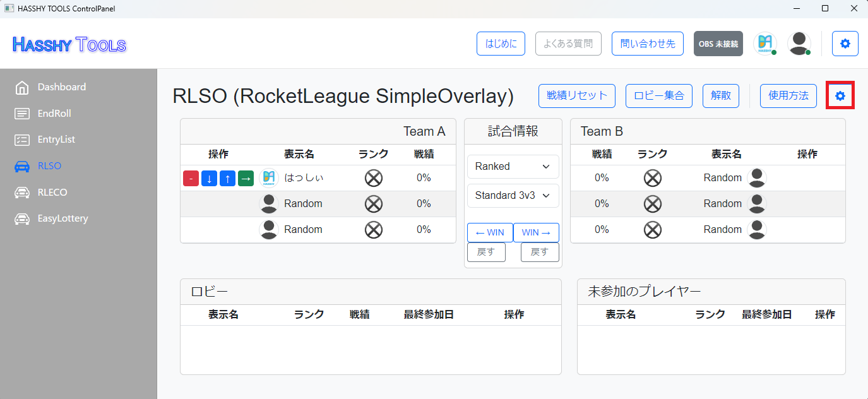This screenshot has height=399, width=868.
Task: Click はっしぃ player avatar icon
Action: pos(269,178)
